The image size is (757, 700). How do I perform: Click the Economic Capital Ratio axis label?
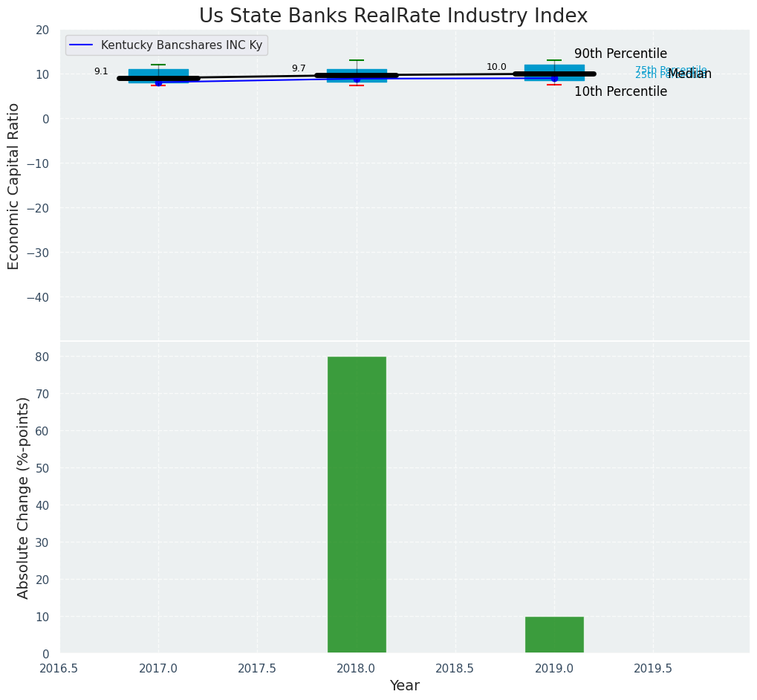(13, 185)
